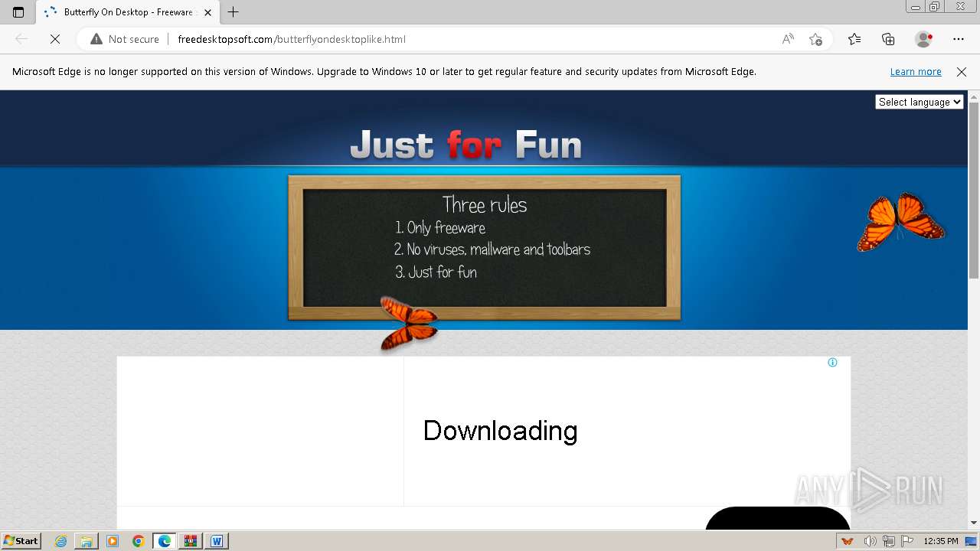Launch Google Chrome from taskbar
Image resolution: width=980 pixels, height=551 pixels.
click(x=139, y=541)
